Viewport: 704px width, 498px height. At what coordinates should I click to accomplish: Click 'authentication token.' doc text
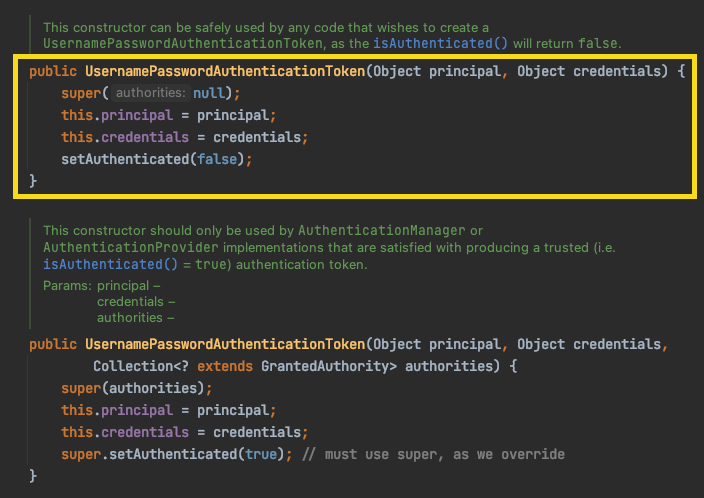[302, 264]
